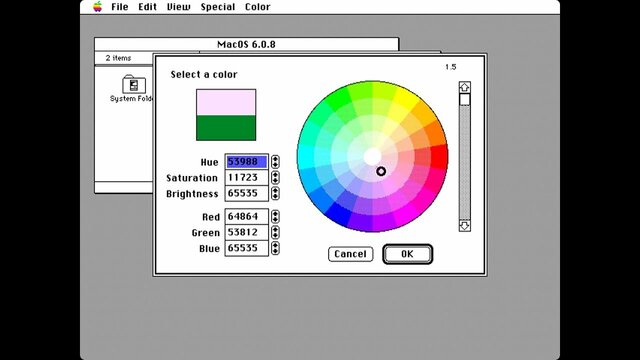Click the Blue stepper arrows

pyautogui.click(x=275, y=248)
